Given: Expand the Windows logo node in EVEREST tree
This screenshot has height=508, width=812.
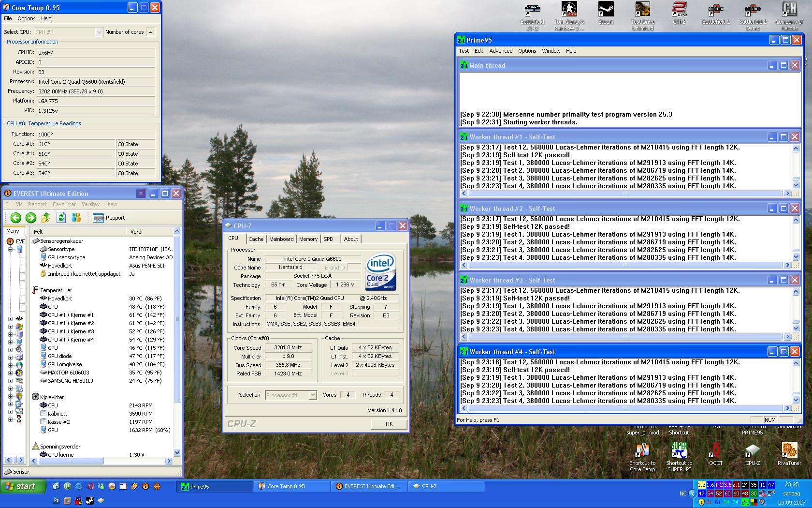Looking at the screenshot, I should pos(10,327).
